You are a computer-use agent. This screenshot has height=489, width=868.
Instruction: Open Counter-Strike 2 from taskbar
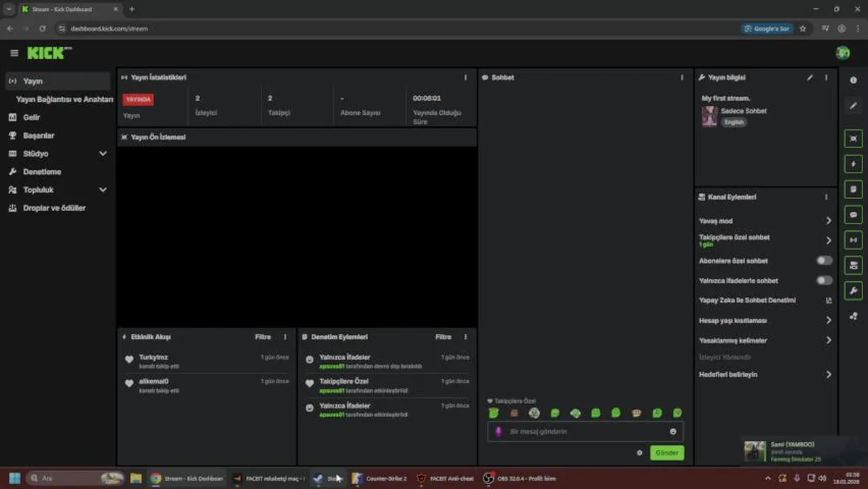pos(379,478)
